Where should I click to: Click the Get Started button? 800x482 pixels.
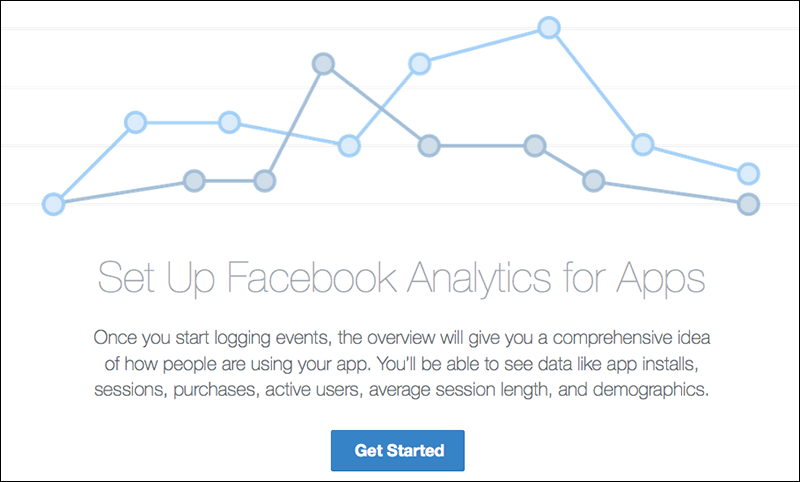pos(397,450)
